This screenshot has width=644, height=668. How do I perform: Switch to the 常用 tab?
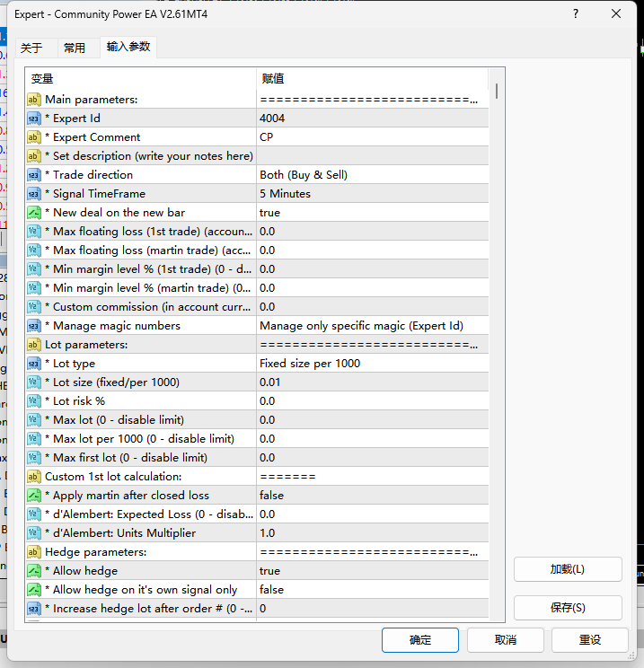pyautogui.click(x=75, y=48)
